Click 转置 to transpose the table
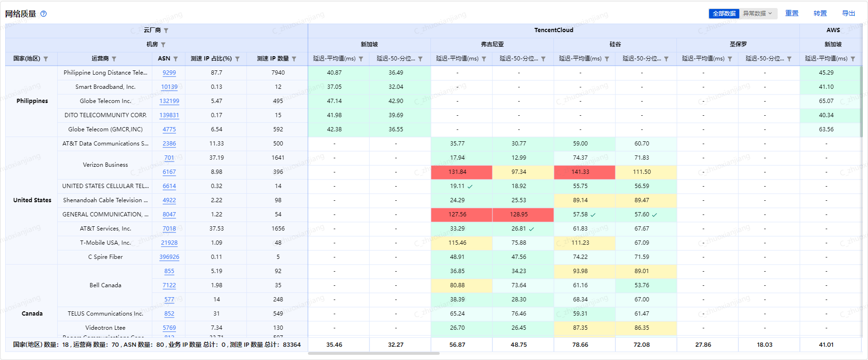The width and height of the screenshot is (868, 360). 820,13
